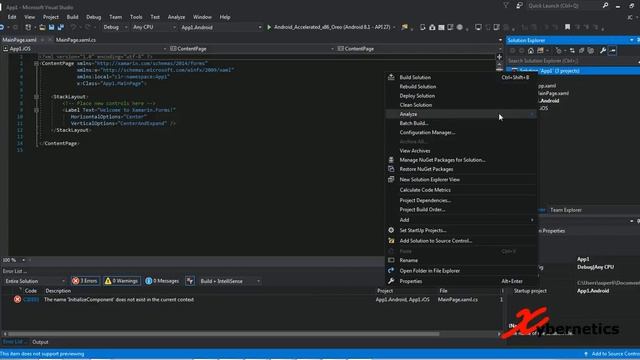The height and width of the screenshot is (360, 640).
Task: Click the red error icon in the error row
Action: [17, 299]
